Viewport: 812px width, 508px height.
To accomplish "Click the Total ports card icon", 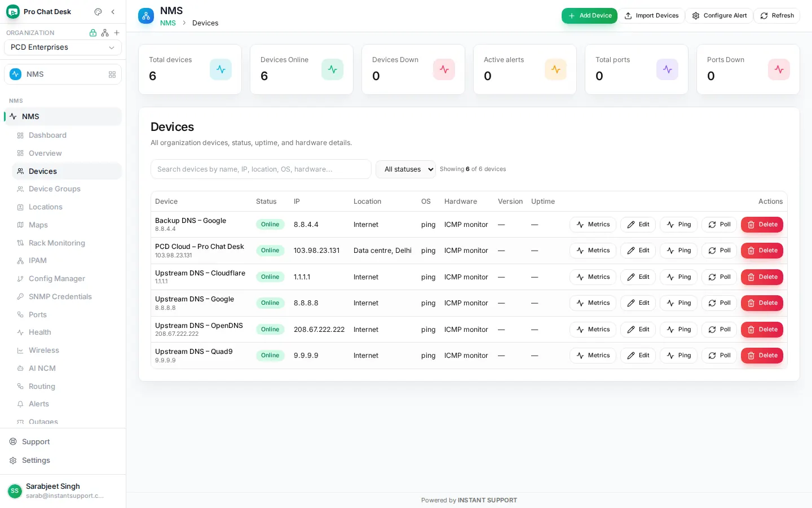I will coord(667,69).
